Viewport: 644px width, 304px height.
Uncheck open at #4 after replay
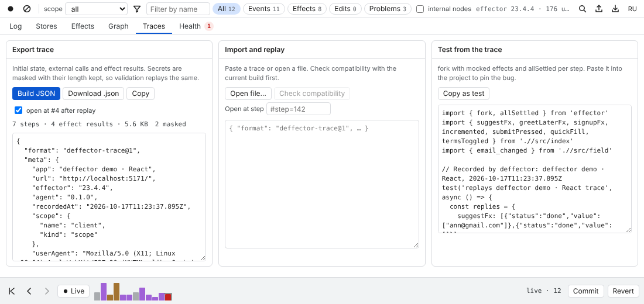[19, 110]
